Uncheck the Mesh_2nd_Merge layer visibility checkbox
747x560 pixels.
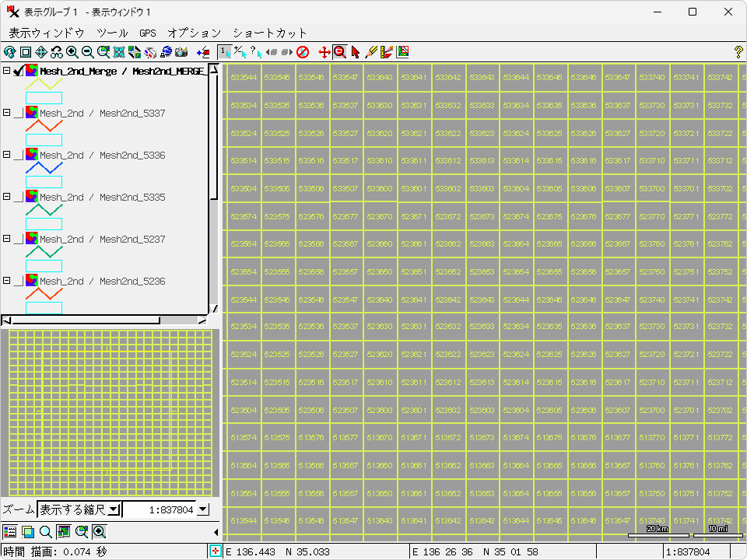(x=19, y=71)
